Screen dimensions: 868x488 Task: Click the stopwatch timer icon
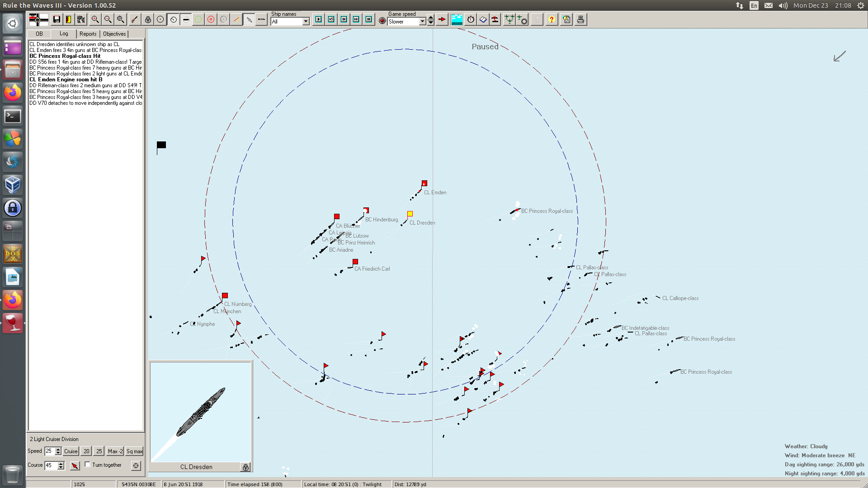[471, 19]
